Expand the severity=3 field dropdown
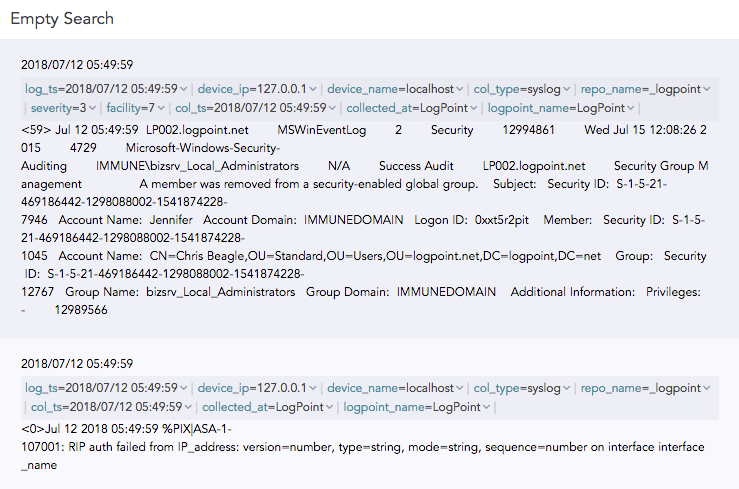The height and width of the screenshot is (489, 739). [x=93, y=108]
